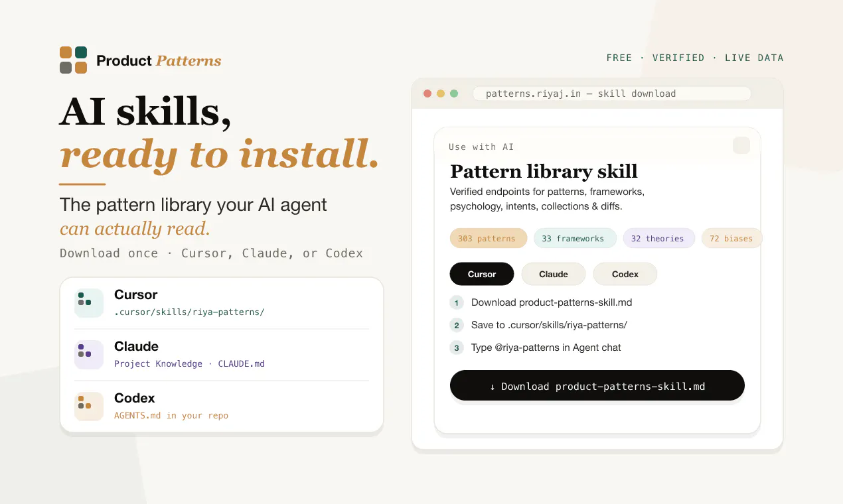Click the 'AI skills,' headline
Image resolution: width=843 pixels, height=504 pixels.
point(145,111)
